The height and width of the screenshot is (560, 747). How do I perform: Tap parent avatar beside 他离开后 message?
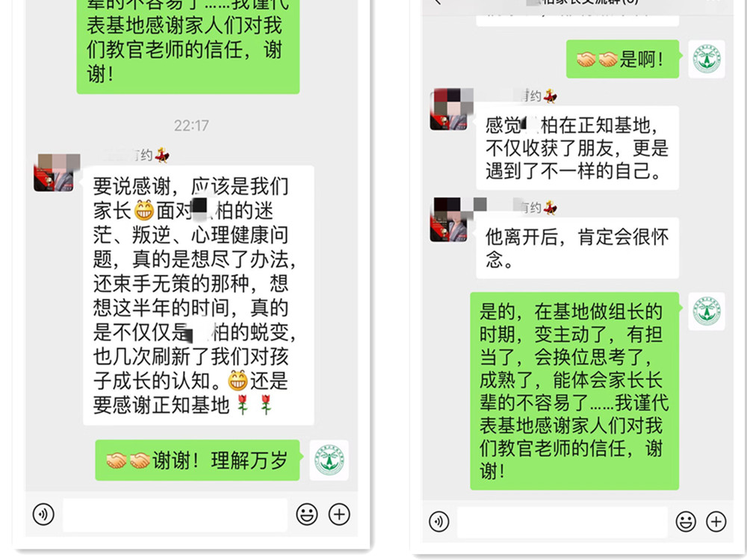(449, 220)
